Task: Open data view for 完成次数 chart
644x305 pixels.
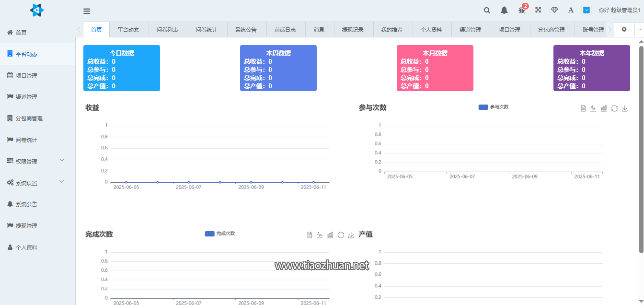Action: click(309, 235)
